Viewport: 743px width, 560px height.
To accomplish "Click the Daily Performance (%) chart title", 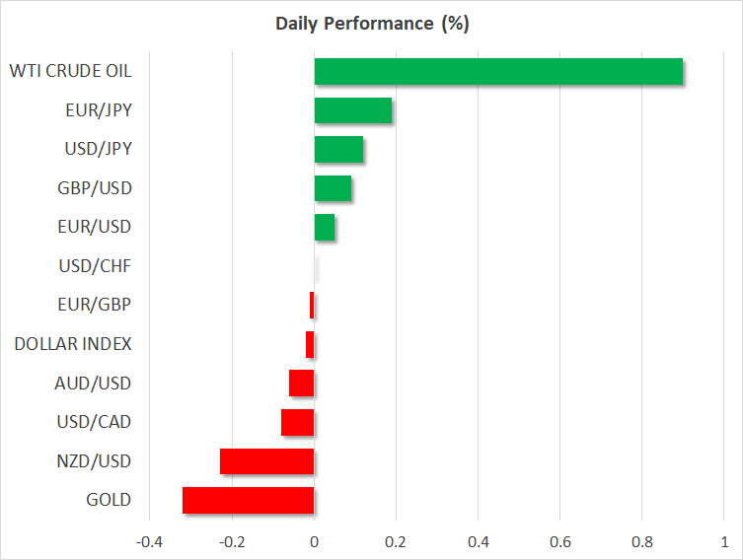I will click(372, 25).
